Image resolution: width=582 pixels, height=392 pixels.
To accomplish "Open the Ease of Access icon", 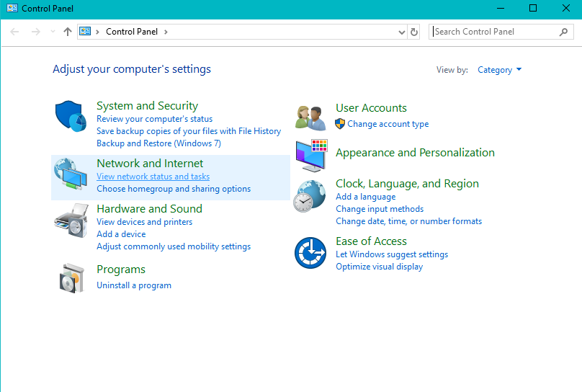I will coord(310,253).
